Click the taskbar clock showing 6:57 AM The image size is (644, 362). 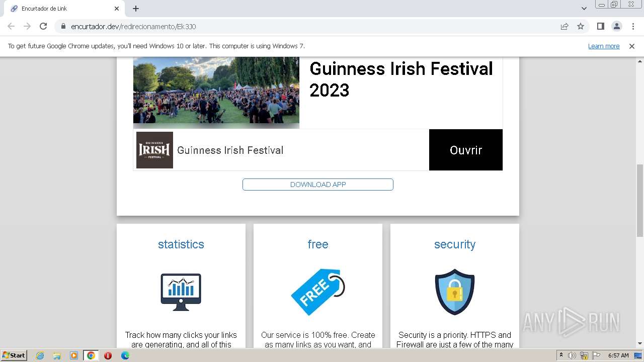coord(618,355)
